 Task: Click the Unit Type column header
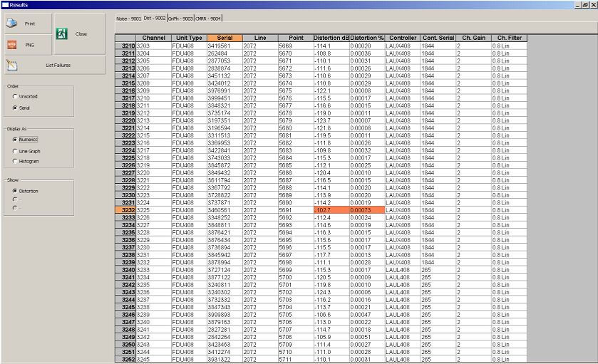coord(189,38)
